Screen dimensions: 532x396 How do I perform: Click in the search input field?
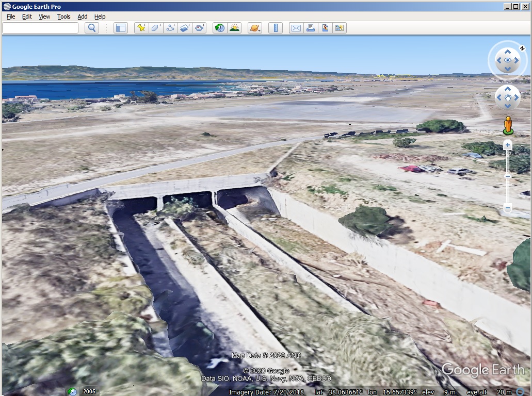coord(40,28)
